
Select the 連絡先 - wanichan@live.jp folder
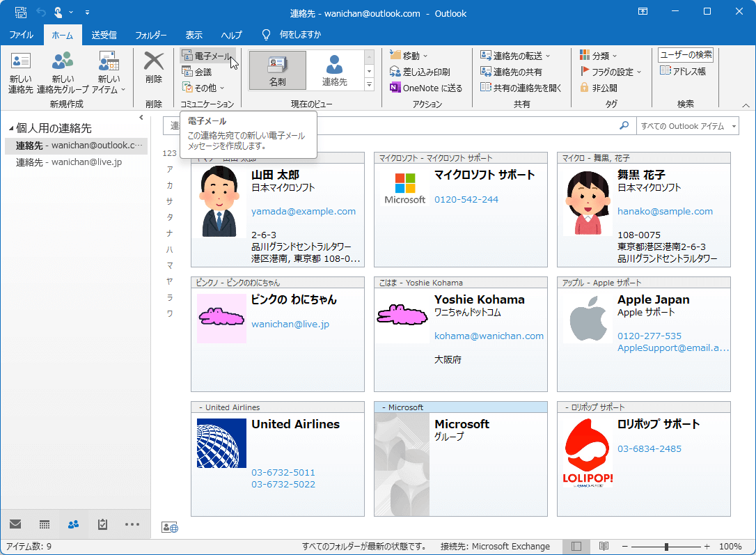69,162
